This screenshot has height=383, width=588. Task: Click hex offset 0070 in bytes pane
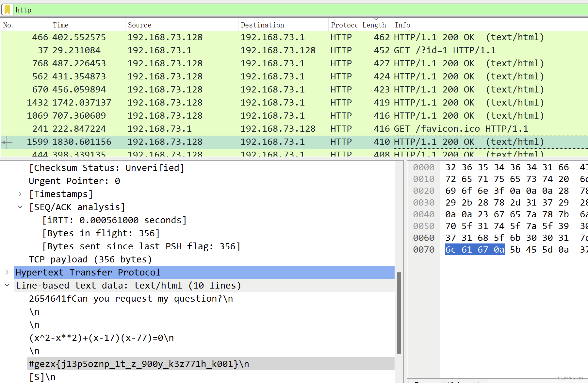coord(424,250)
